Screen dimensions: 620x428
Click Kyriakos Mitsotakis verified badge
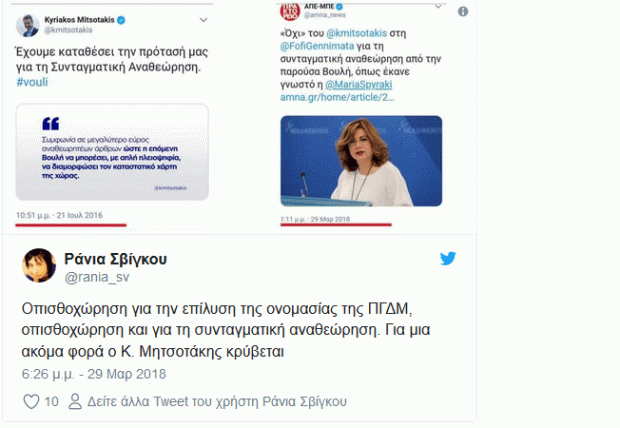pos(121,20)
